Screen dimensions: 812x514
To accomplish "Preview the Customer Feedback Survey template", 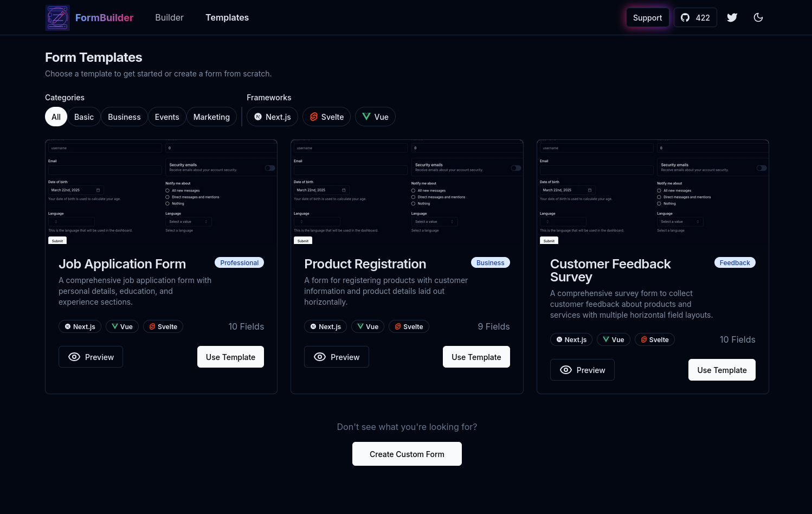I will [x=582, y=370].
